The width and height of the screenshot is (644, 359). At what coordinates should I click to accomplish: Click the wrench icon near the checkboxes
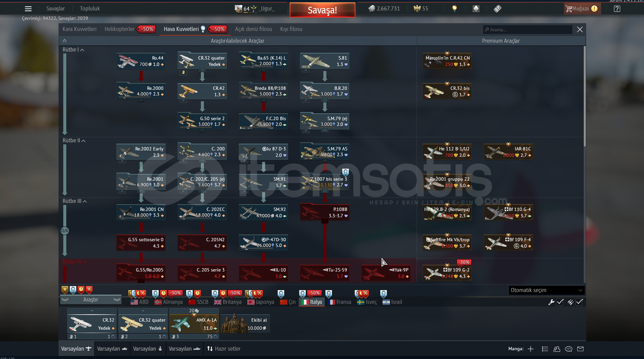(x=551, y=302)
